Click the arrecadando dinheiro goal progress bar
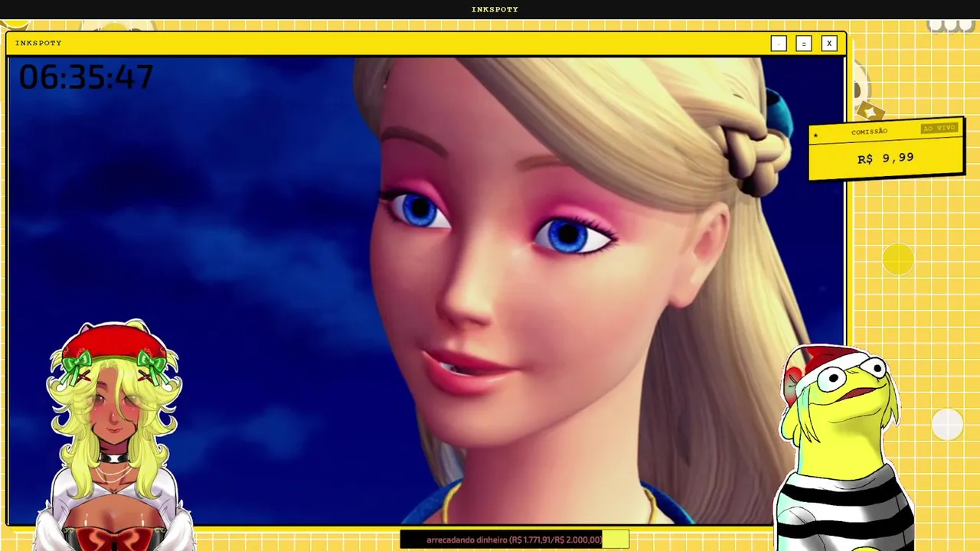The image size is (980, 551). pos(514,540)
